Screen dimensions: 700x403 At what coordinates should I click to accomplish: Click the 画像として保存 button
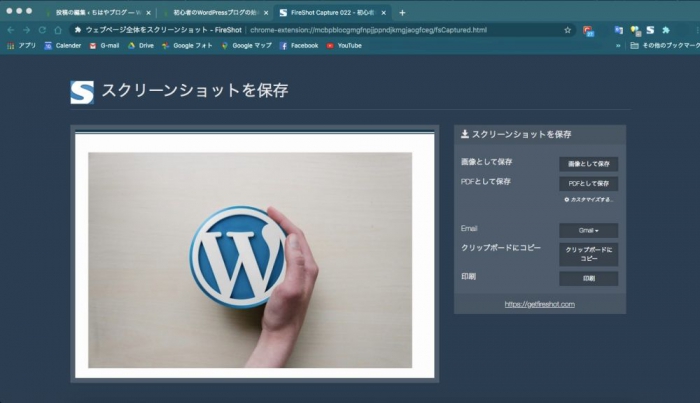click(x=588, y=164)
